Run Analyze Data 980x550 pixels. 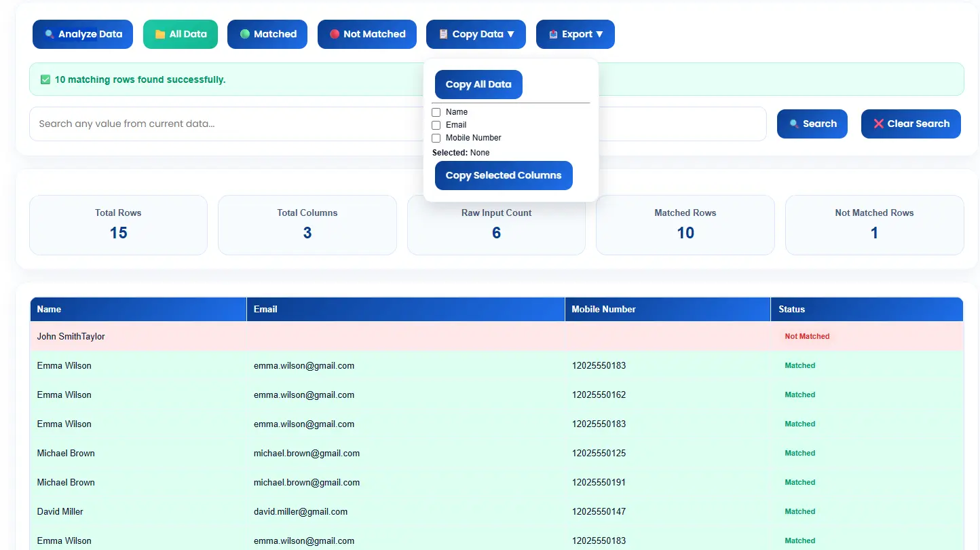83,34
